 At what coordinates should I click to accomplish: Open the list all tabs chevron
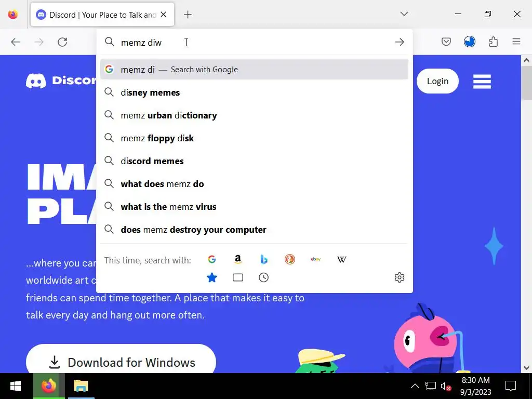pos(404,14)
